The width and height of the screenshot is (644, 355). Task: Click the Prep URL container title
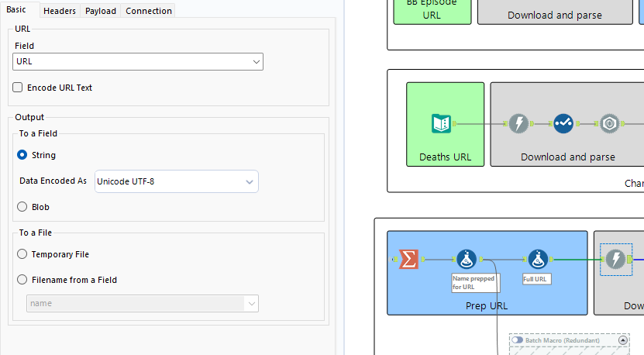[487, 306]
